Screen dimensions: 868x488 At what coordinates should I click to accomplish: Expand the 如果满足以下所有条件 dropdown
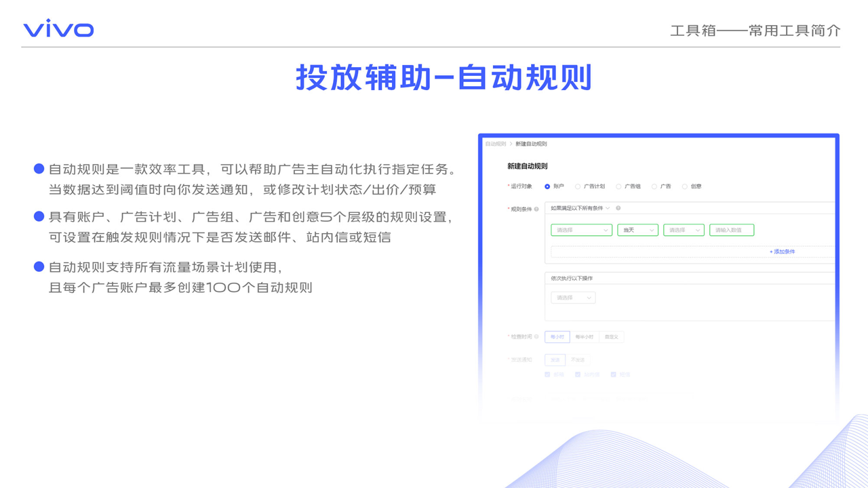click(x=580, y=208)
